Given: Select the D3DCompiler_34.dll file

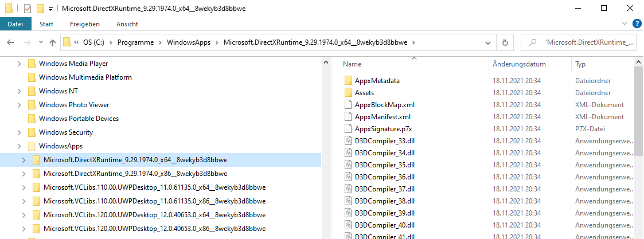Looking at the screenshot, I should (x=384, y=153).
